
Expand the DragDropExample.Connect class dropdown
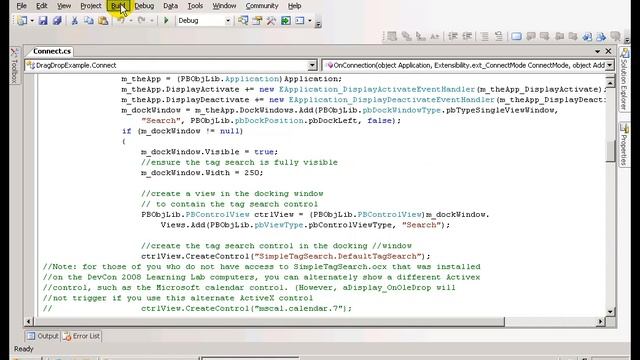coord(312,65)
